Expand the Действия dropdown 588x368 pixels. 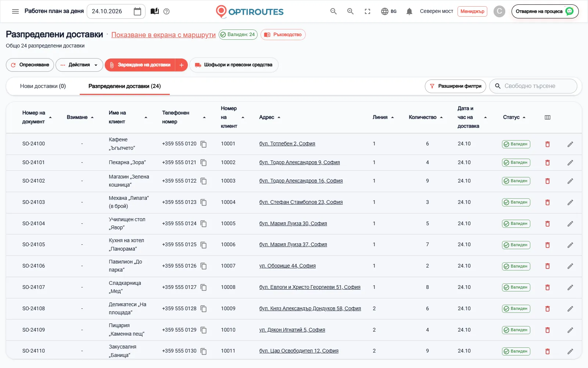tap(79, 65)
